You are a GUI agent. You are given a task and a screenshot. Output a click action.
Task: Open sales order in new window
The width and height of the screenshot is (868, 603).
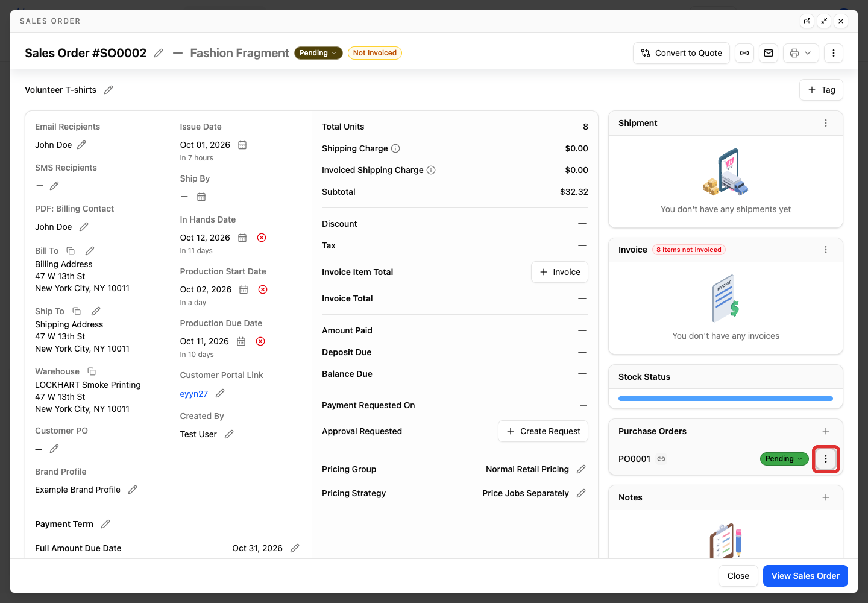click(807, 21)
